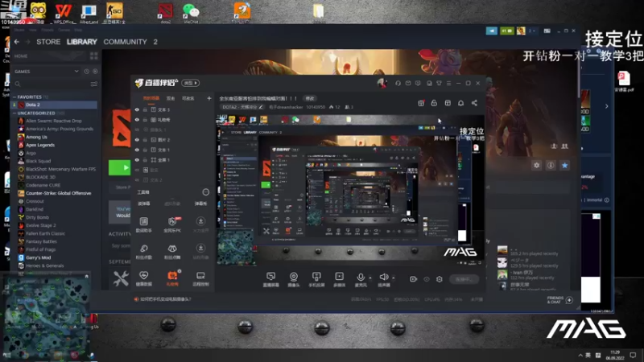This screenshot has width=644, height=362.
Task: Switch to Steam LIBRARY tab
Action: click(x=82, y=42)
